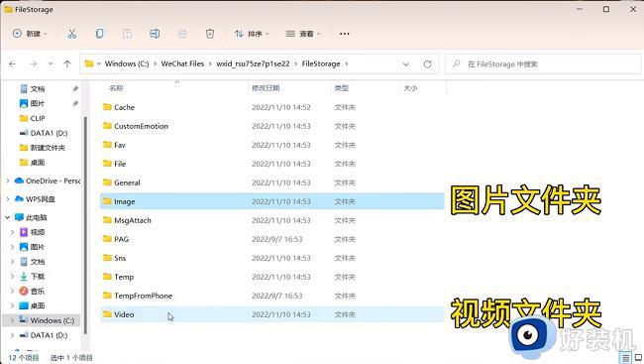Select 音乐 under 此电脑
The width and height of the screenshot is (644, 364).
click(33, 292)
